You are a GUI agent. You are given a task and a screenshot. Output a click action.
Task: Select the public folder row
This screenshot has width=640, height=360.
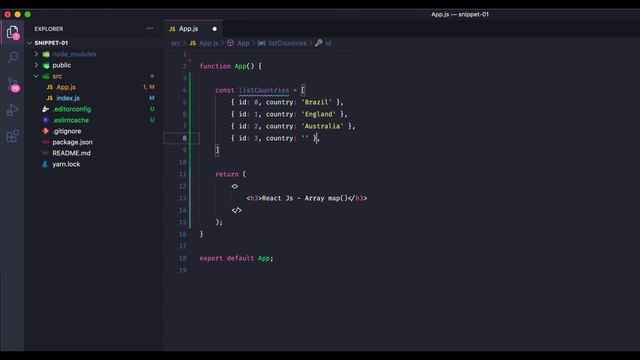tap(94, 65)
